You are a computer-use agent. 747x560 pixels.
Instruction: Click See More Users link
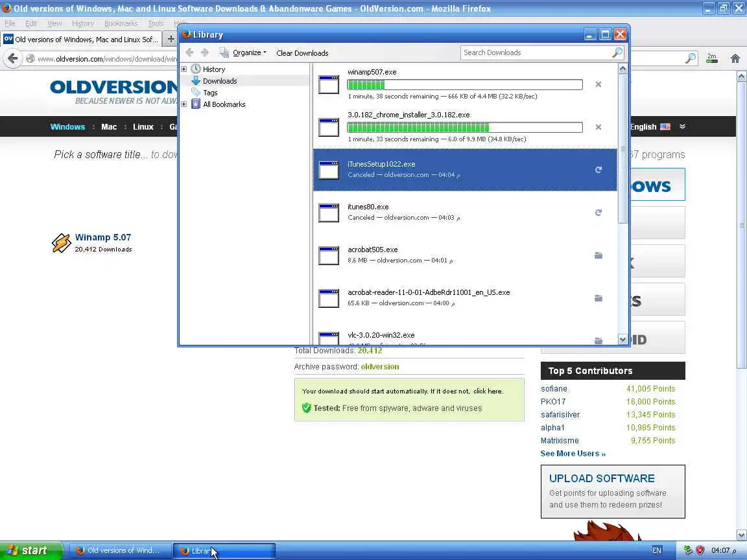573,453
